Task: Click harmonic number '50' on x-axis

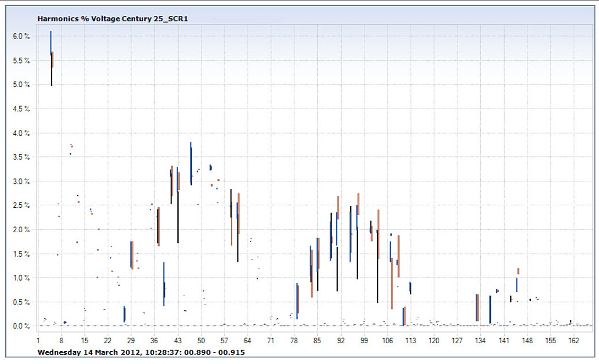Action: pos(201,340)
